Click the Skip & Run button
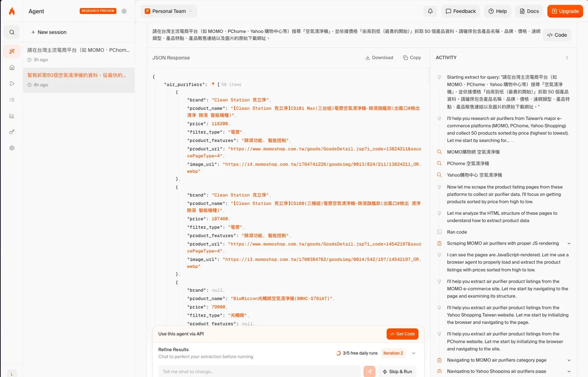The height and width of the screenshot is (377, 588). (397, 371)
